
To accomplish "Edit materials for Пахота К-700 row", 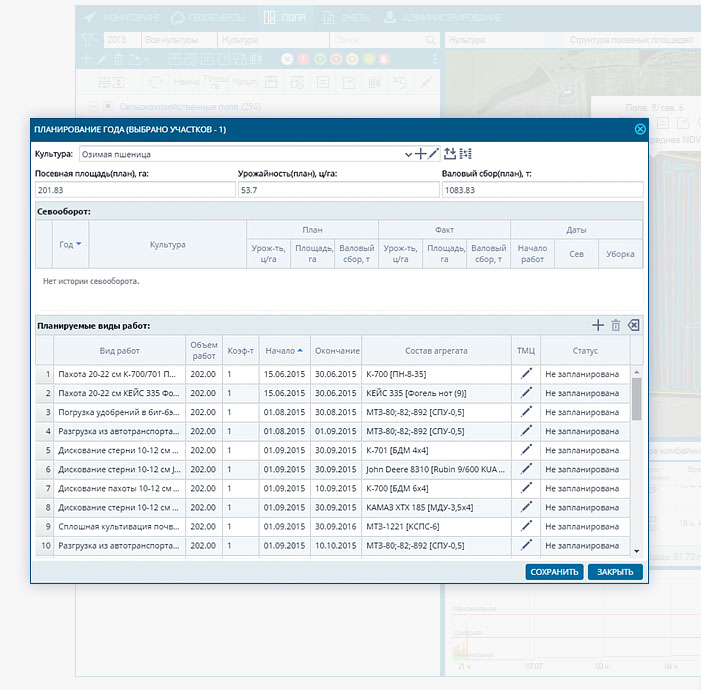I will pos(526,374).
